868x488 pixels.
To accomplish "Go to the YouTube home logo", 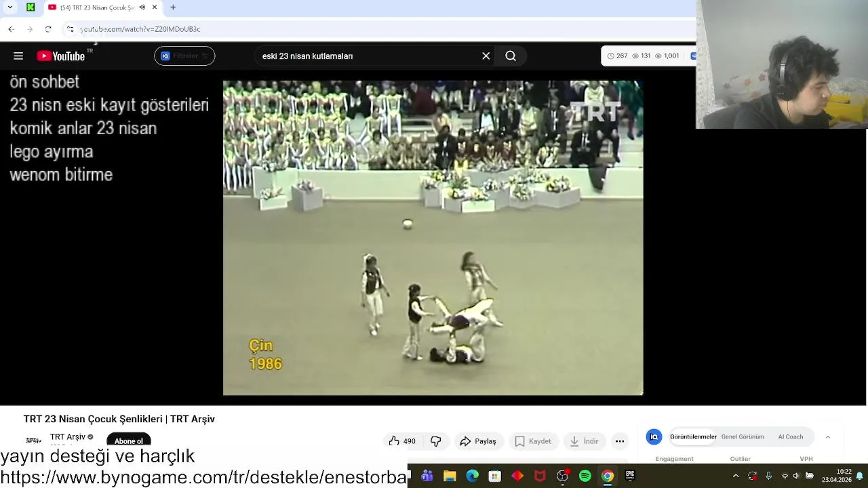I will [60, 56].
